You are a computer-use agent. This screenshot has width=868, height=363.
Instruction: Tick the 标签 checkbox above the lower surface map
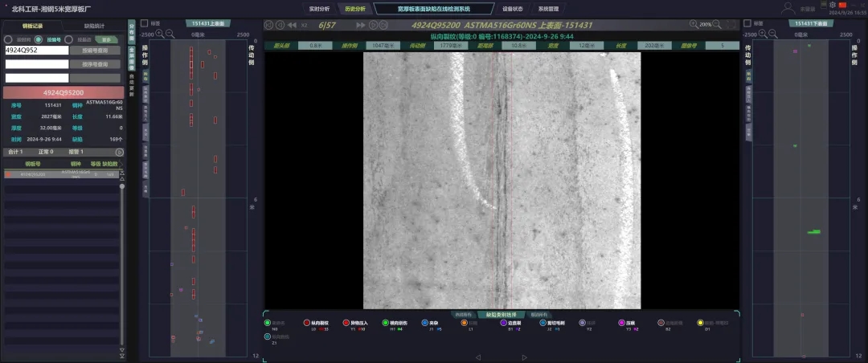(747, 23)
